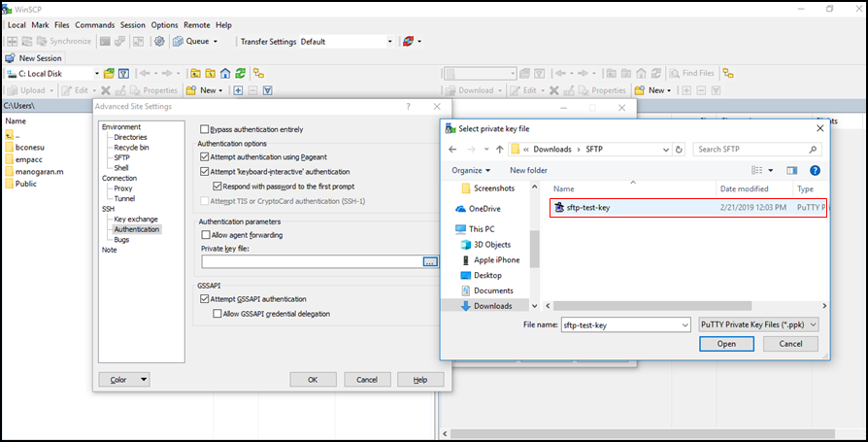Click the local panel open directory icon
The height and width of the screenshot is (442, 868).
point(109,73)
